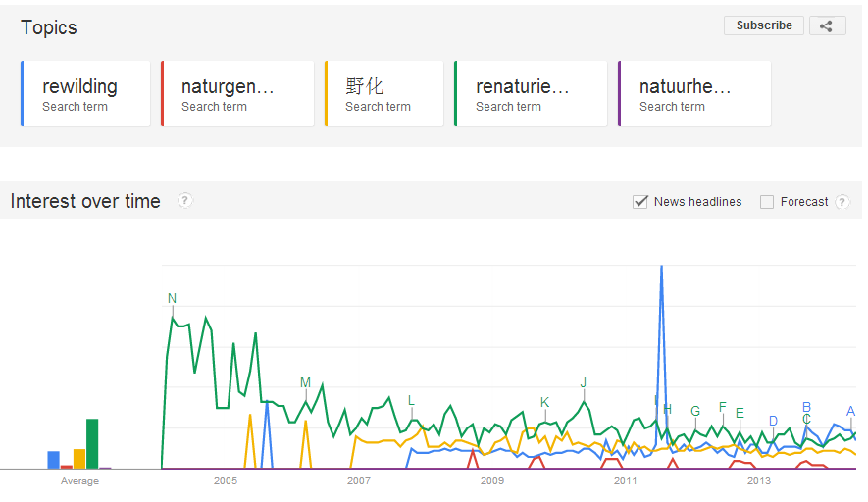Click the blue average bar

point(53,460)
